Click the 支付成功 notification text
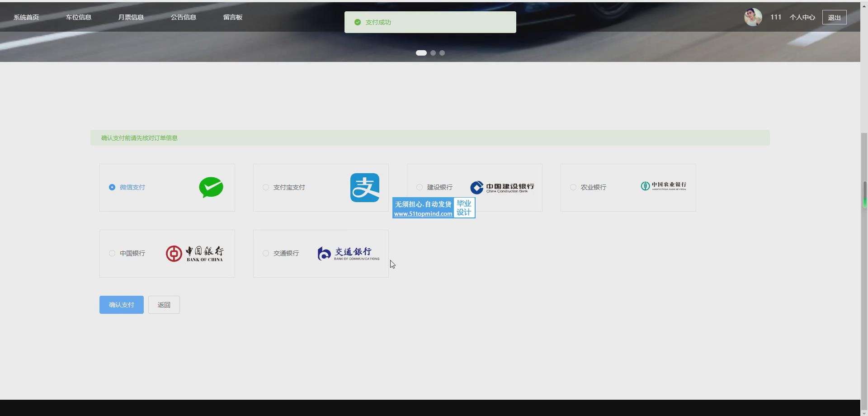 click(378, 22)
